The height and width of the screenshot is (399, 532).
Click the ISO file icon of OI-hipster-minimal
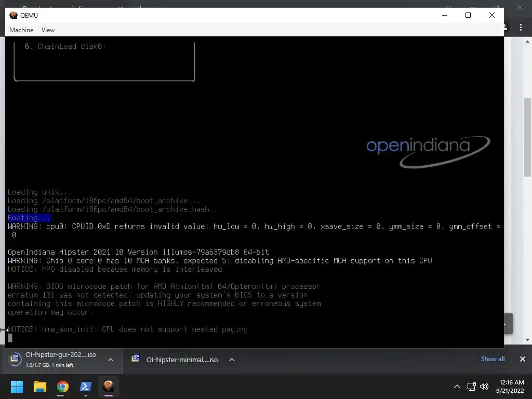[136, 358]
